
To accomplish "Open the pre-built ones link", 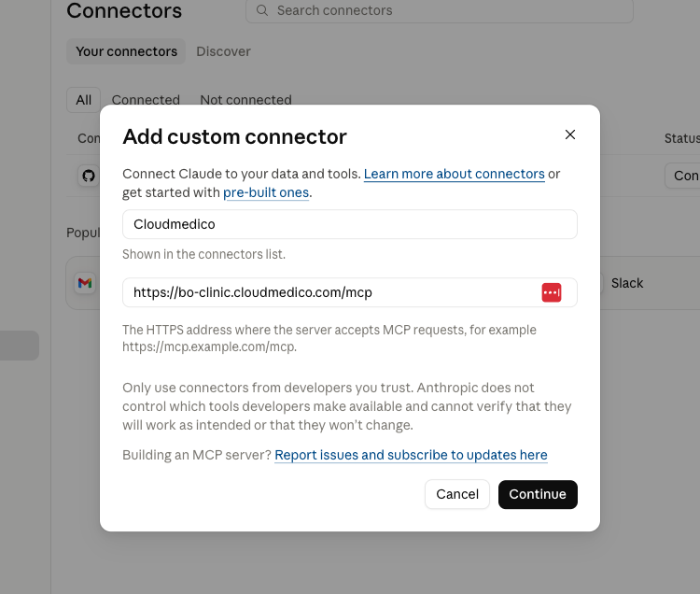I will (266, 192).
